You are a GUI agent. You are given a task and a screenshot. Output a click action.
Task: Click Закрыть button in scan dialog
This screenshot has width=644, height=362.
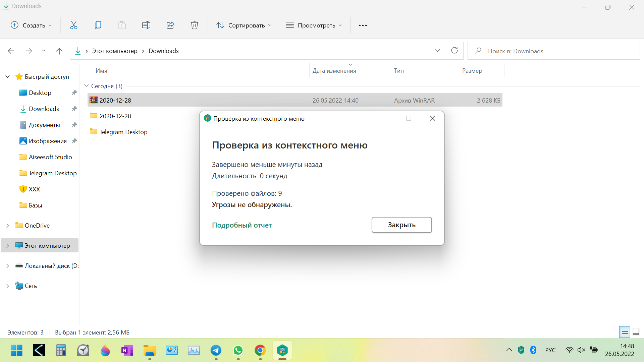[401, 225]
